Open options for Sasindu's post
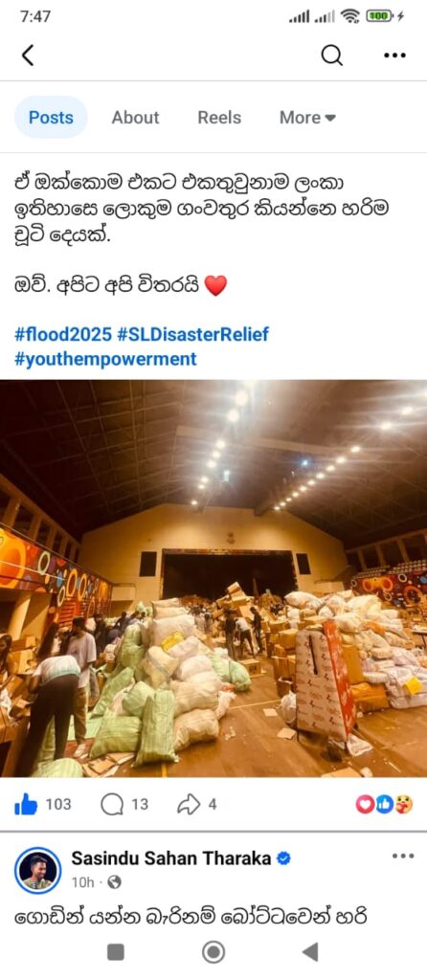The width and height of the screenshot is (427, 980). point(403,857)
